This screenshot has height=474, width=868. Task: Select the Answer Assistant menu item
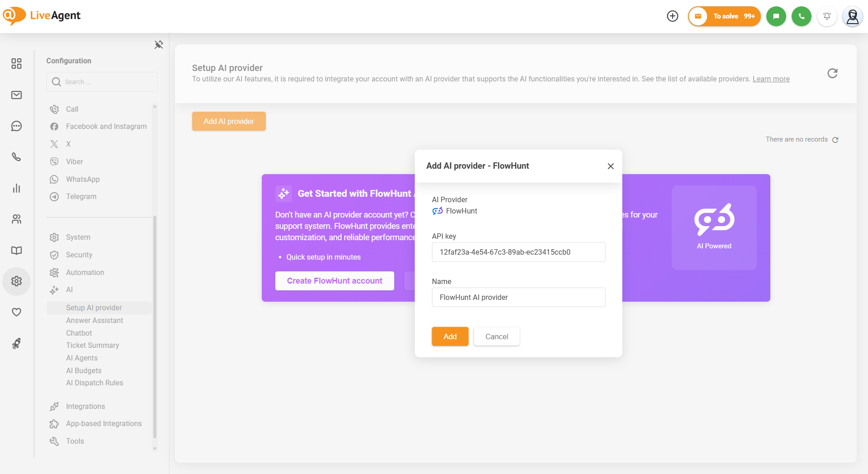pos(94,320)
